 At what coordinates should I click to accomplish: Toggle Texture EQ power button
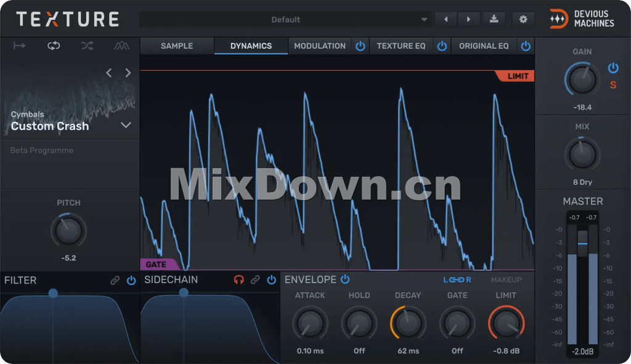pos(442,46)
